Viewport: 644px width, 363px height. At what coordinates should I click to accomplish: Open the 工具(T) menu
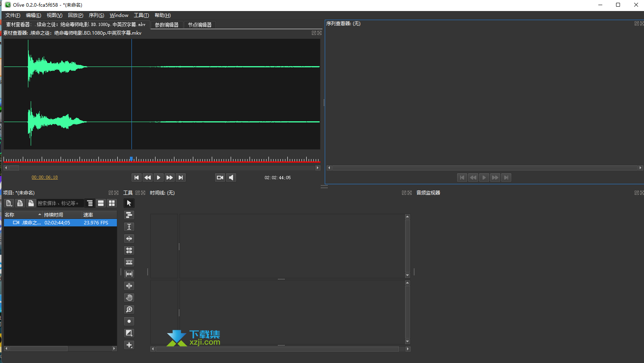coord(141,15)
